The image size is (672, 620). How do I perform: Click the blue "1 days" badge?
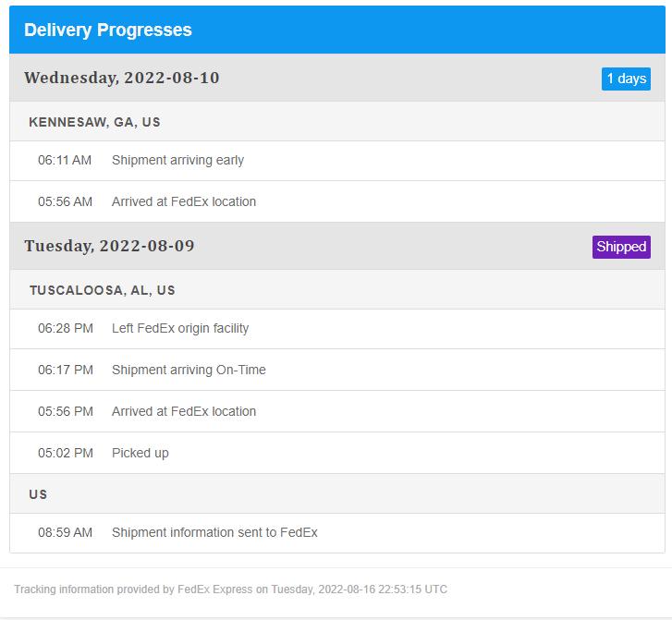click(x=626, y=79)
